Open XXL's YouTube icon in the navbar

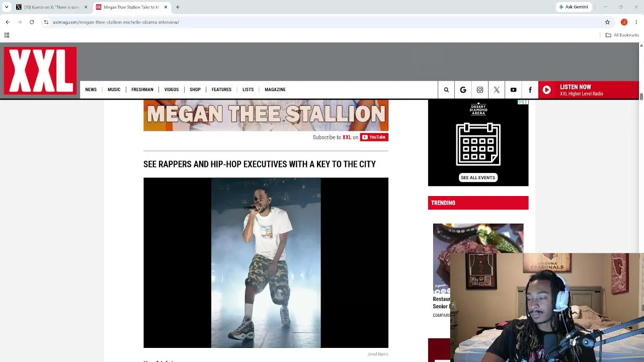pos(513,90)
